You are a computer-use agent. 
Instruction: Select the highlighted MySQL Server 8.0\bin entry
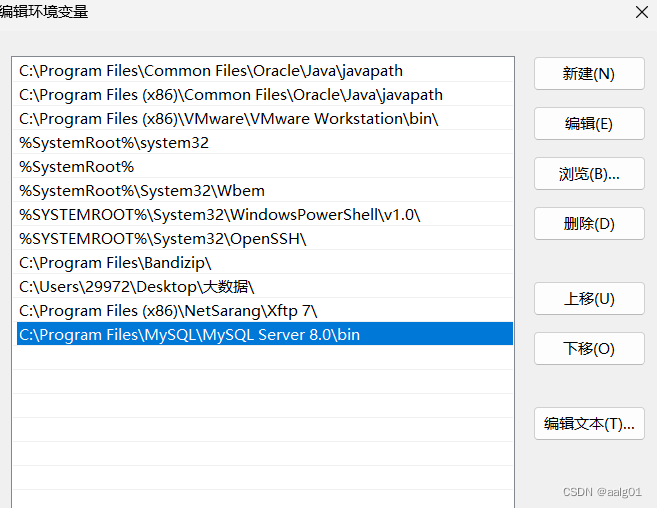pos(265,334)
